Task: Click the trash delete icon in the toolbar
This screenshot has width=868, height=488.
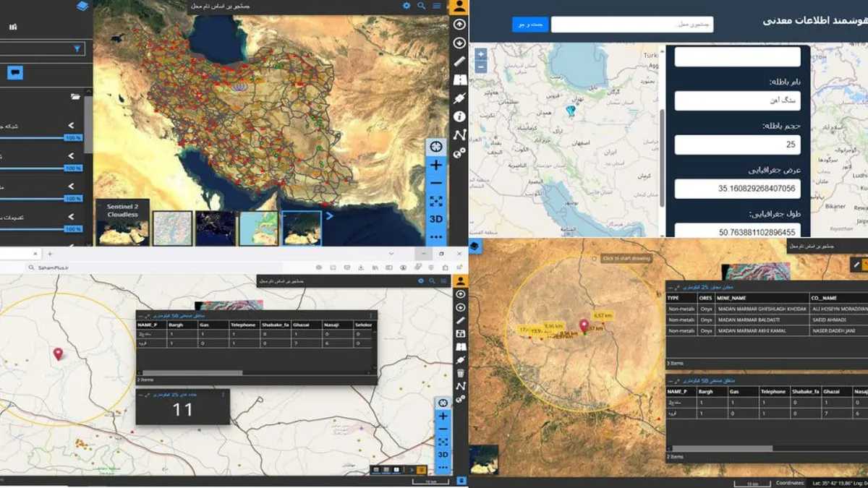Action: click(x=460, y=373)
